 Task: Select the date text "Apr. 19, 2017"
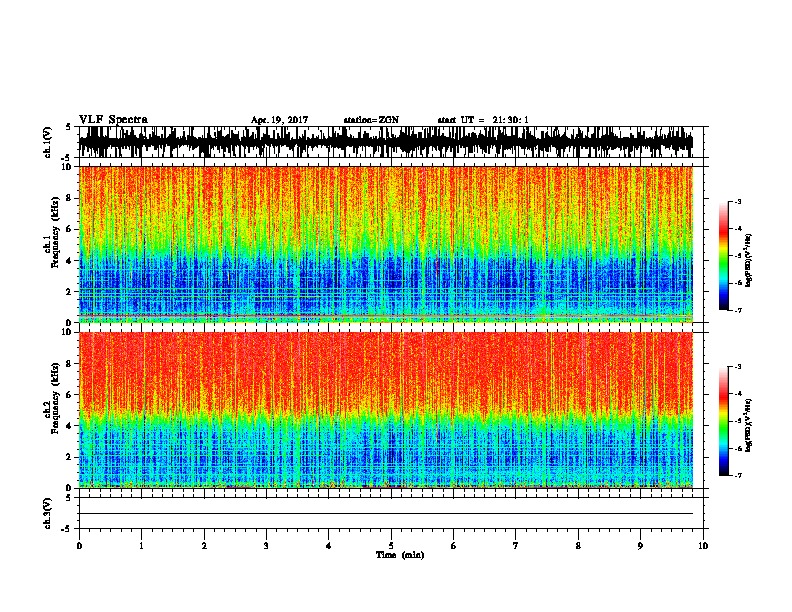pyautogui.click(x=279, y=120)
